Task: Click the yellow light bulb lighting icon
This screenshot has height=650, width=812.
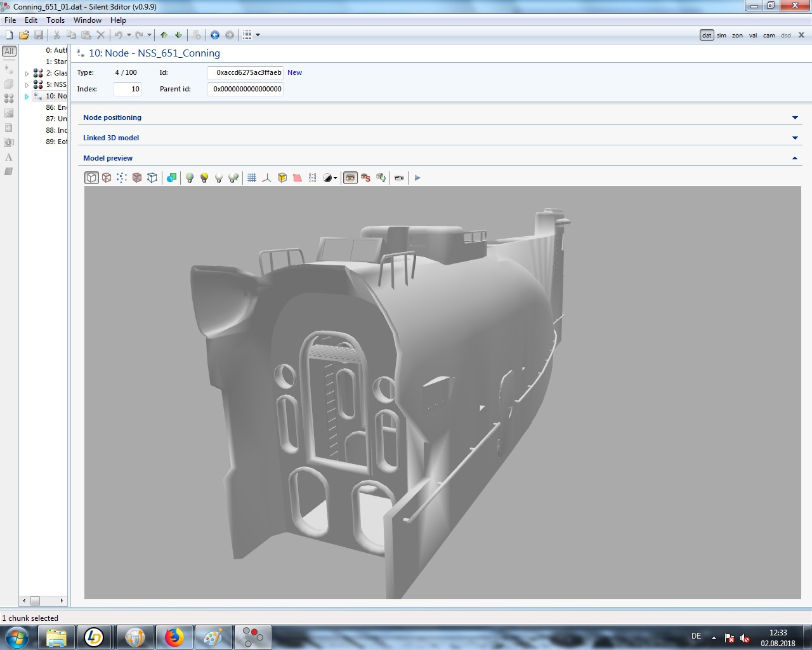Action: pos(204,178)
